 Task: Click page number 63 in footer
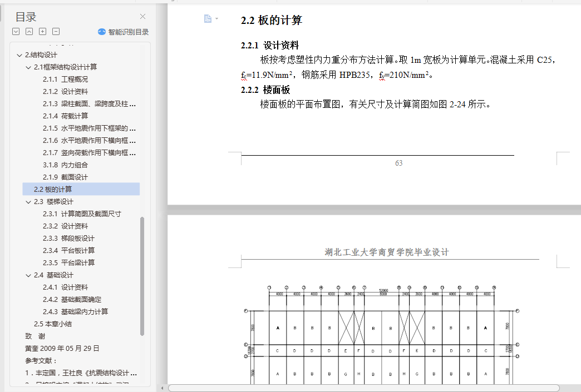(398, 163)
